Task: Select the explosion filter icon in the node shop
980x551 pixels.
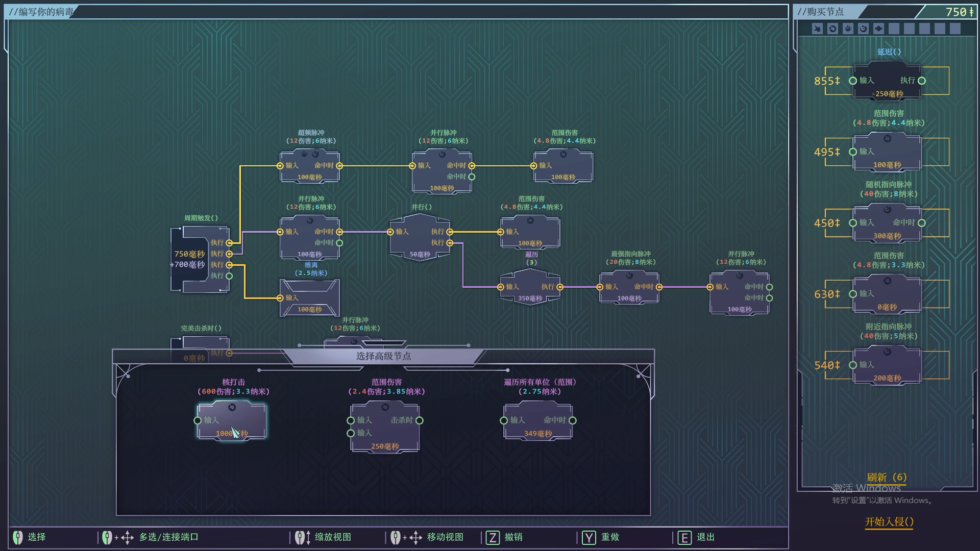Action: click(847, 29)
